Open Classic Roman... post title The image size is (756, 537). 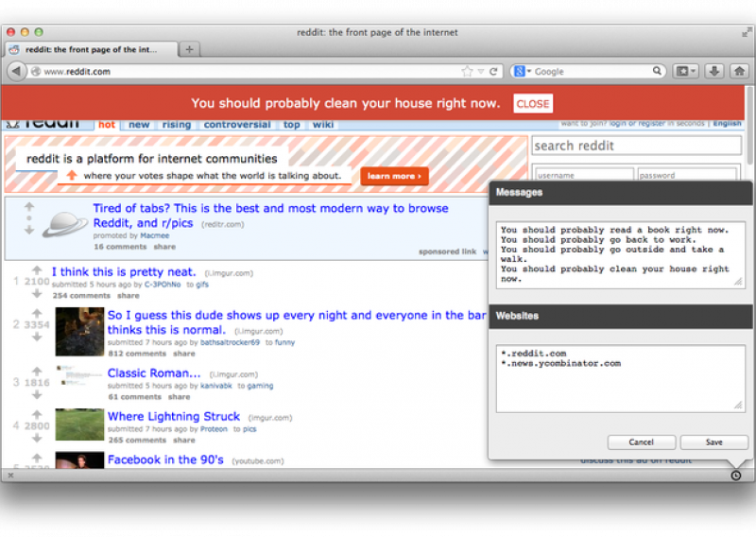(x=154, y=372)
